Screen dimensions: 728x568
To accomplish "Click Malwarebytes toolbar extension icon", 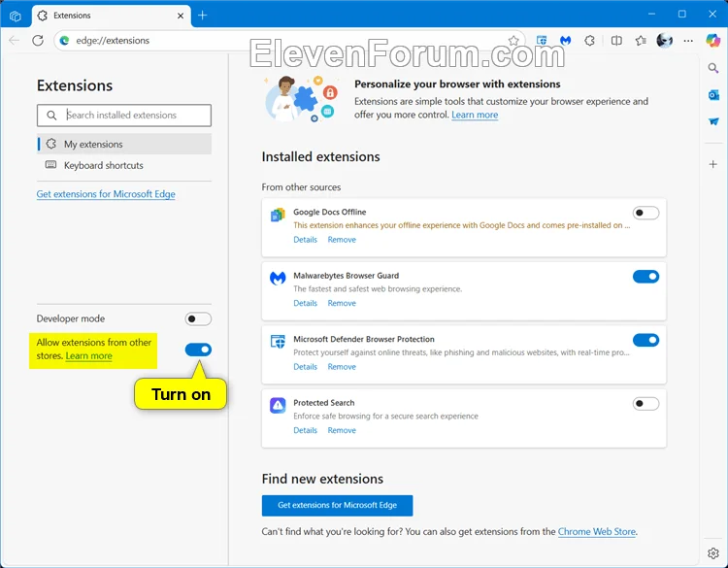I will point(565,41).
